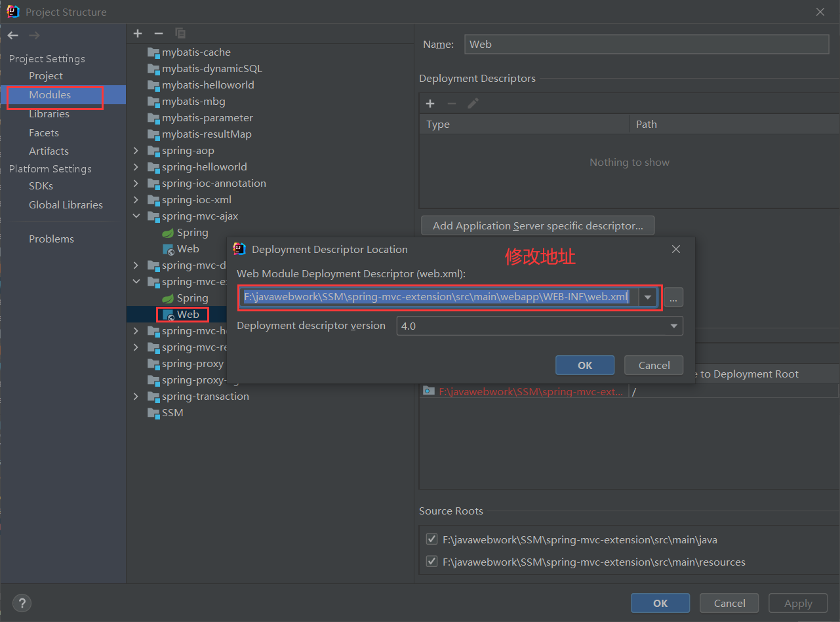This screenshot has height=622, width=840.
Task: Open Problems page
Action: click(51, 239)
